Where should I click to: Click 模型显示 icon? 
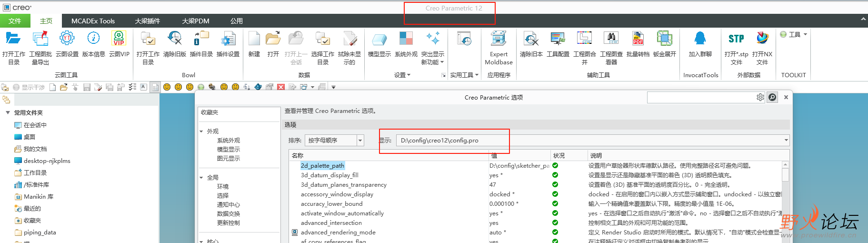379,39
